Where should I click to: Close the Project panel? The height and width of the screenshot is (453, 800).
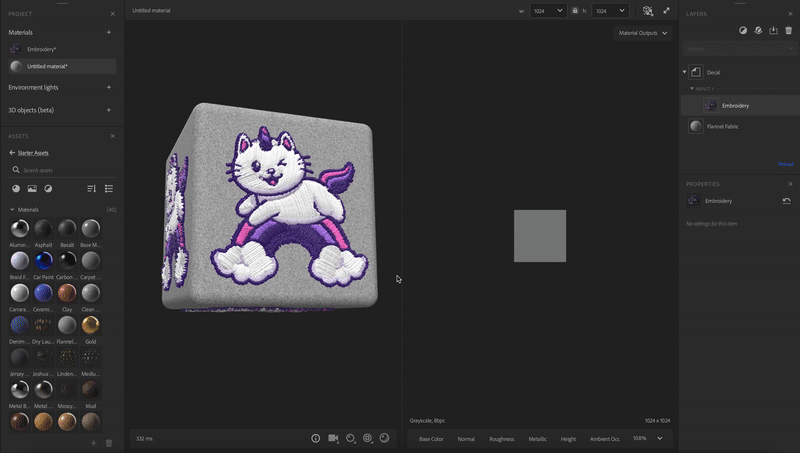(x=113, y=14)
